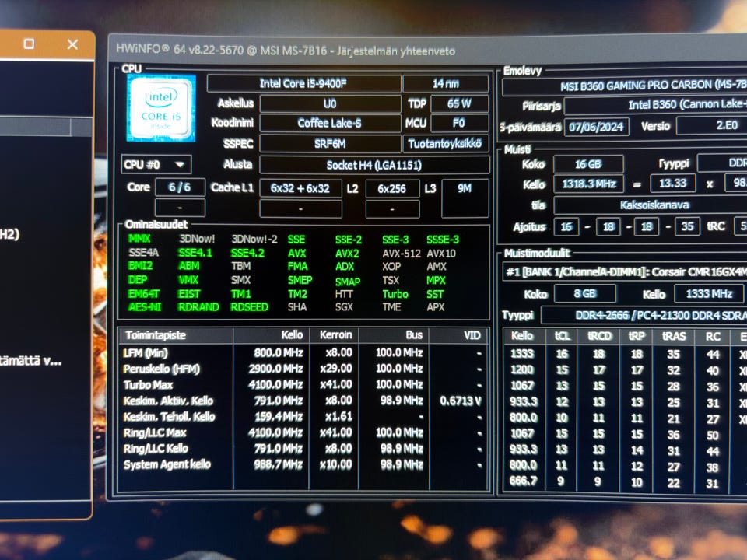The height and width of the screenshot is (560, 747).
Task: Click the maximize icon of the orange window
Action: tap(29, 44)
